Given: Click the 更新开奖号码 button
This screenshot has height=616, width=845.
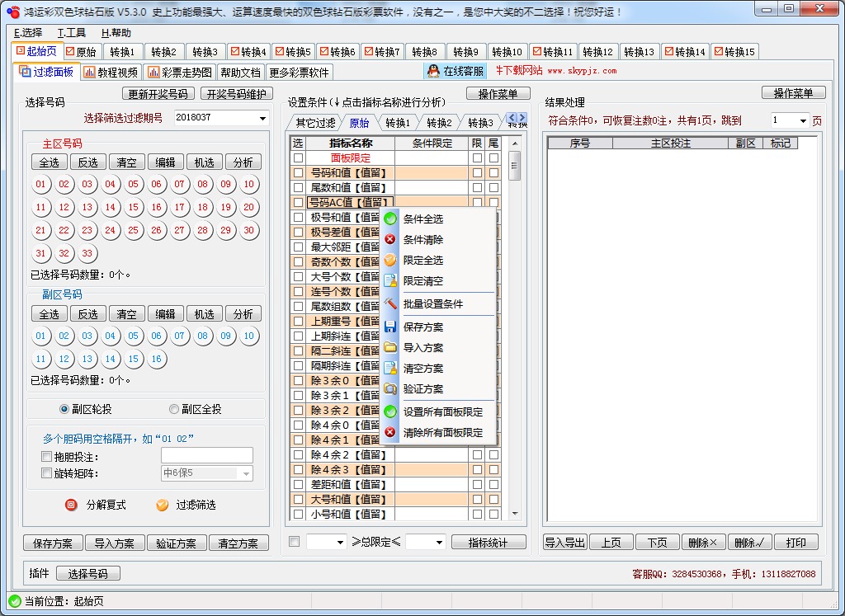Looking at the screenshot, I should 157,93.
